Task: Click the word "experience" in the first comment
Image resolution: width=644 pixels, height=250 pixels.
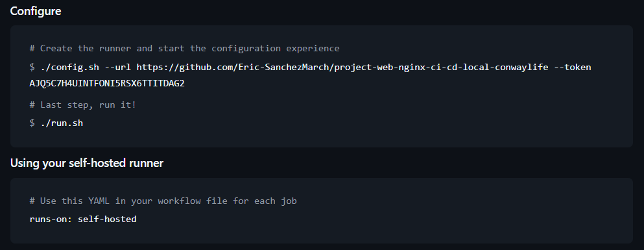Action: pyautogui.click(x=313, y=49)
